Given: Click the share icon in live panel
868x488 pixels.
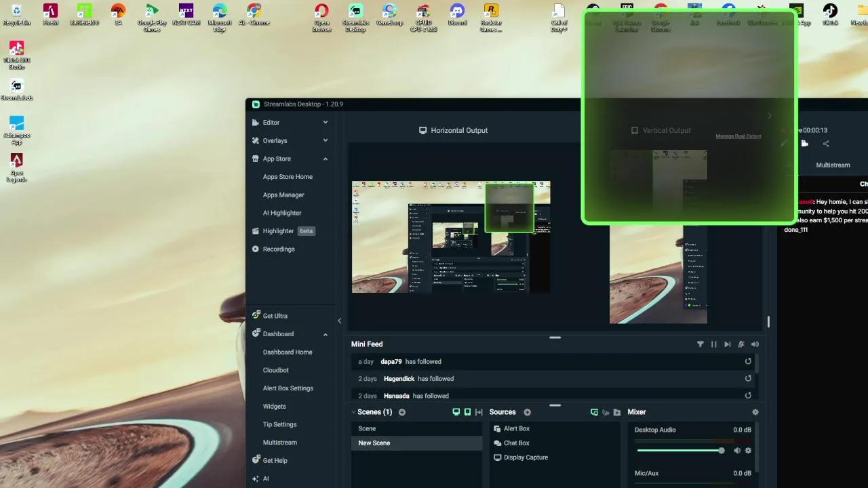Looking at the screenshot, I should (x=826, y=144).
